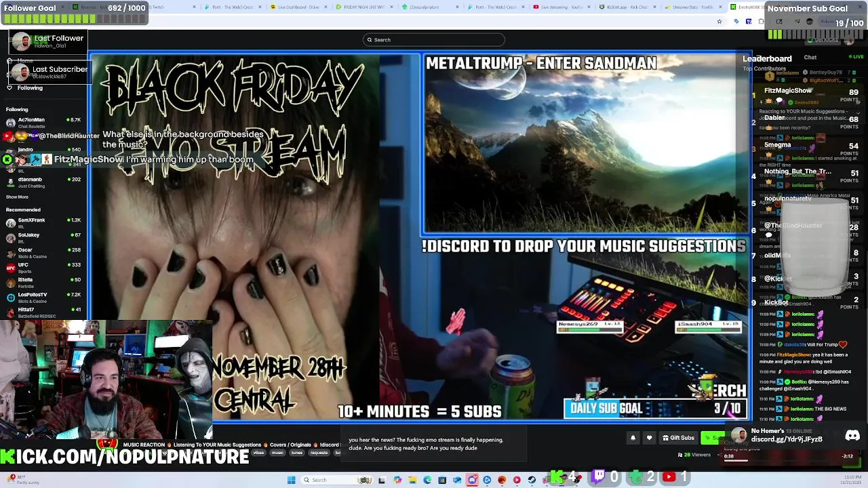The width and height of the screenshot is (868, 488).
Task: Open Oscar Slots & Casino channel
Action: (43, 253)
